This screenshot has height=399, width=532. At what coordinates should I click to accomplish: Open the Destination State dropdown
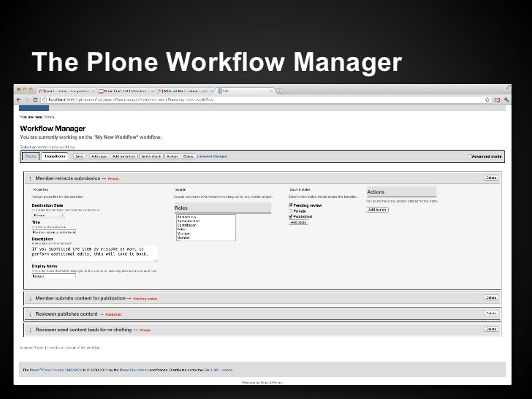[x=48, y=216]
